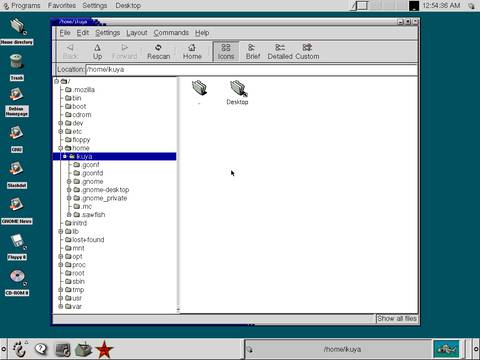Viewport: 480px width, 360px height.
Task: Select the Home directory desktop icon
Action: click(x=17, y=32)
